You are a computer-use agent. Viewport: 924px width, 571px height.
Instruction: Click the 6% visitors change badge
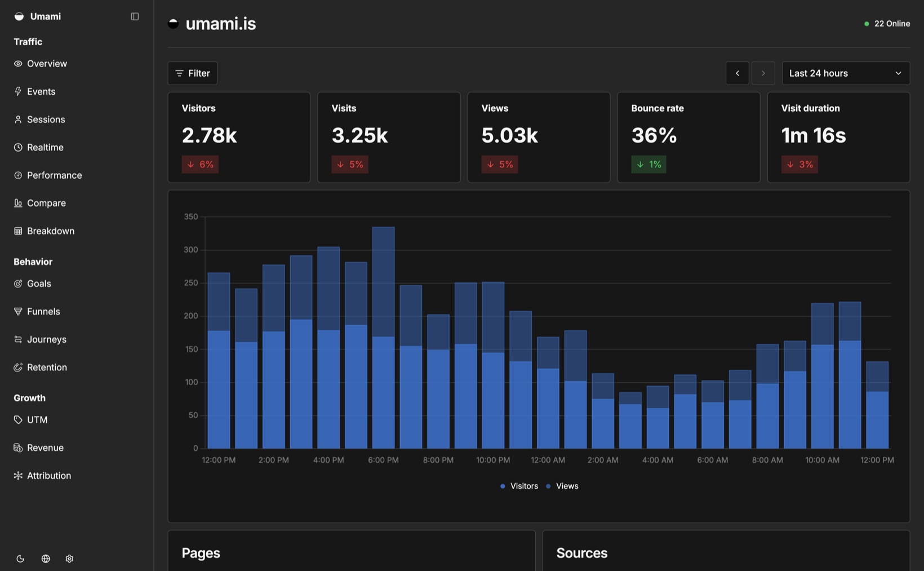[200, 165]
